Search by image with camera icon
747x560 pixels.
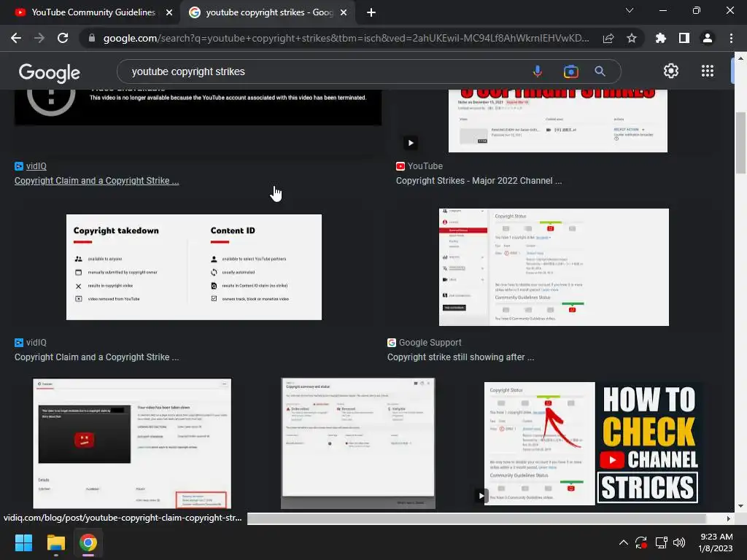pyautogui.click(x=570, y=71)
